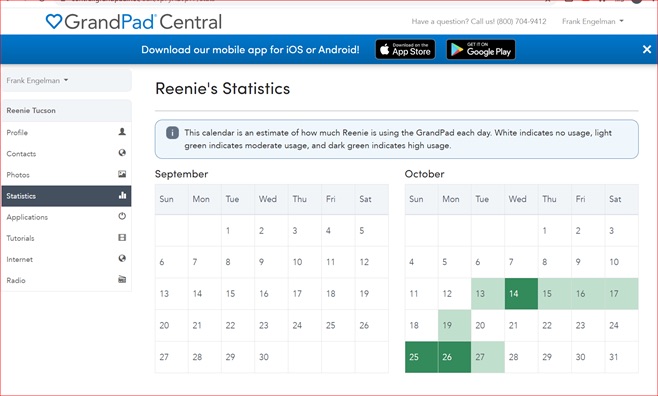Viewport: 658px width, 396px height.
Task: Click the Profile person icon
Action: pos(122,132)
